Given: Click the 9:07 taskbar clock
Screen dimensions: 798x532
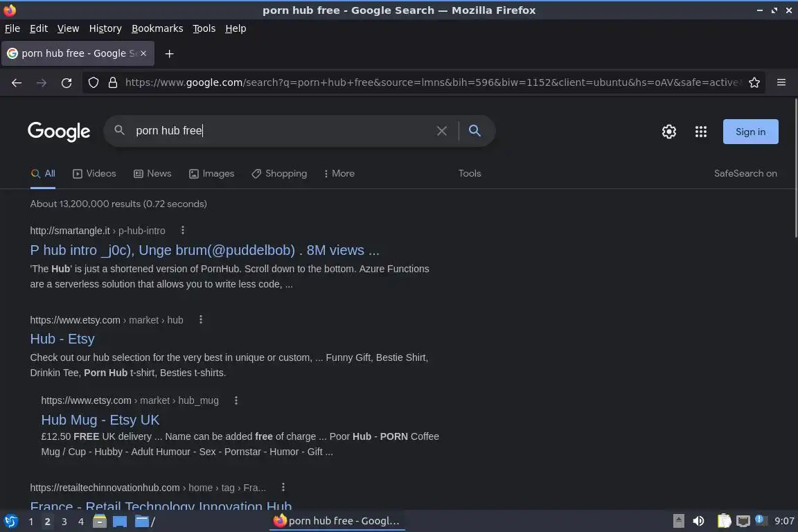Looking at the screenshot, I should coord(784,522).
